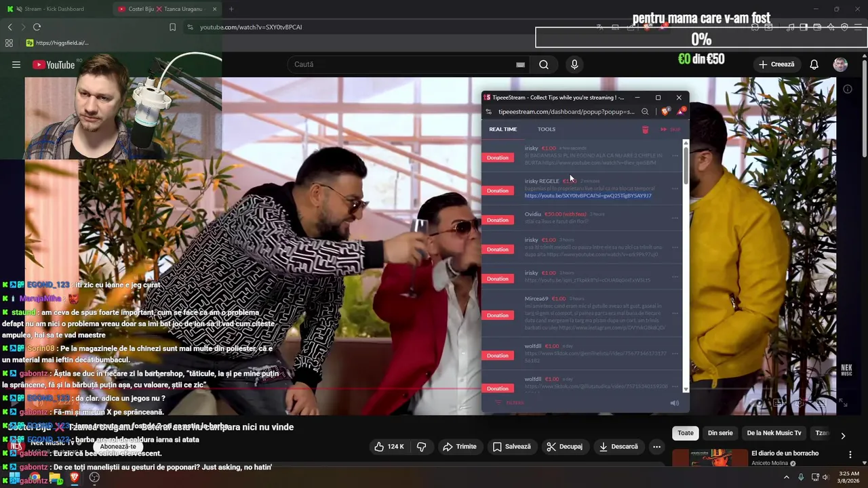Screen dimensions: 868x488
Task: Open the TipeeeStream FILTERS control
Action: [510, 403]
